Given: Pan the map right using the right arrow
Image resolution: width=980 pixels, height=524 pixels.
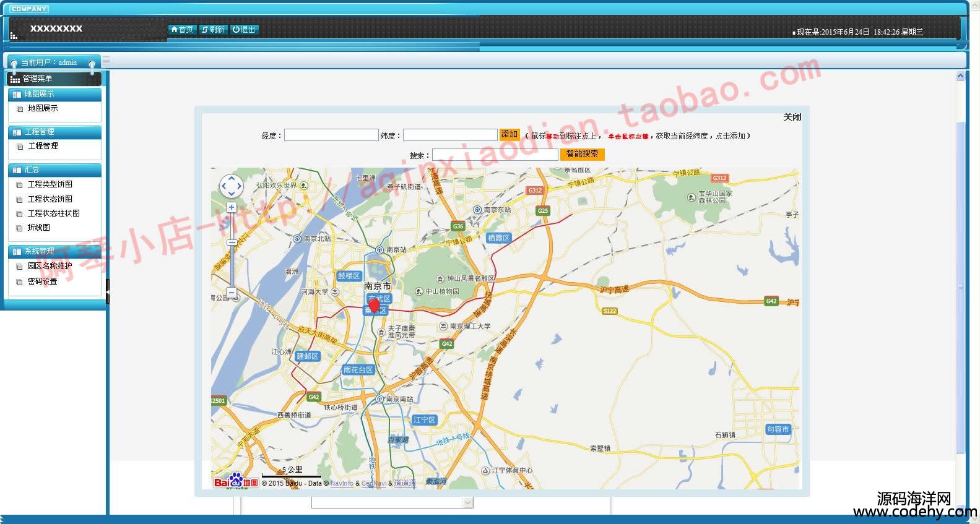Looking at the screenshot, I should point(240,186).
